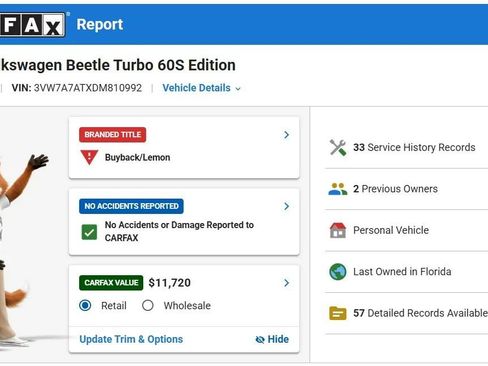488x366 pixels.
Task: Hide the CARFAX value section
Action: (x=272, y=339)
